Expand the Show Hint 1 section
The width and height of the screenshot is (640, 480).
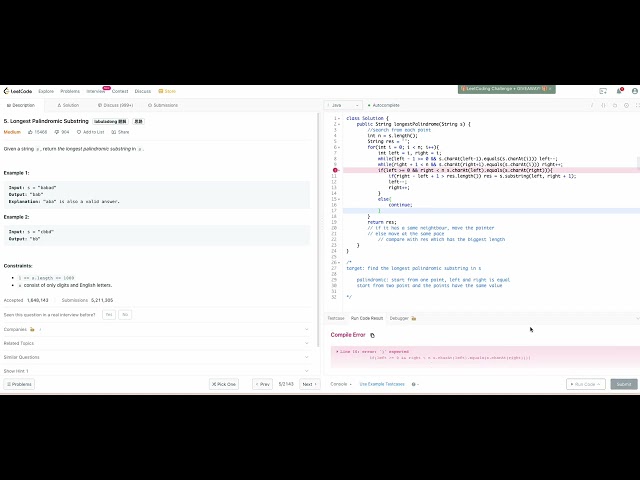(x=156, y=371)
